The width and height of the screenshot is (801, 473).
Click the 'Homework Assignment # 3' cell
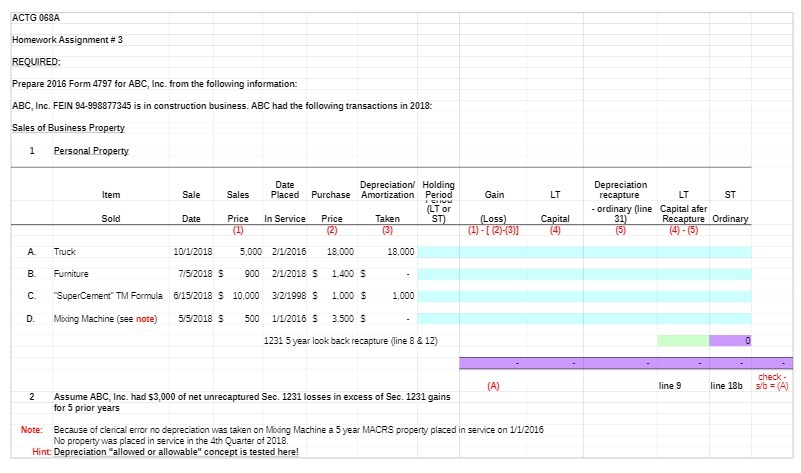[x=67, y=40]
